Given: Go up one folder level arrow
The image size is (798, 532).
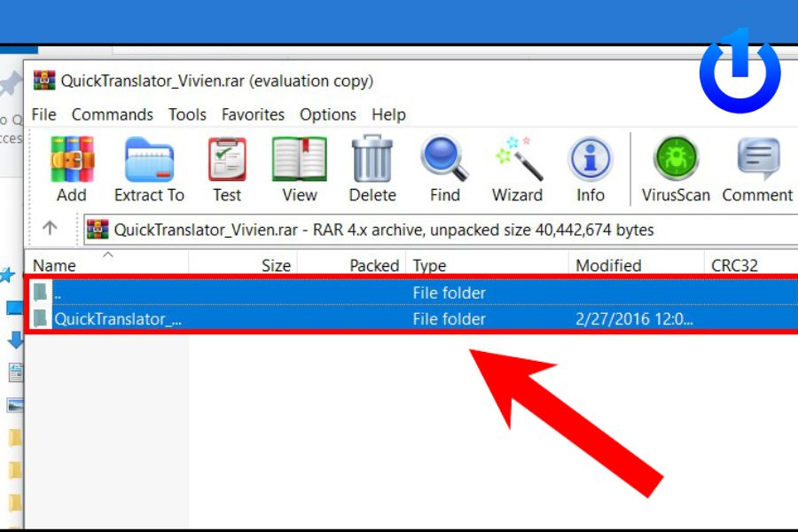Looking at the screenshot, I should tap(50, 229).
